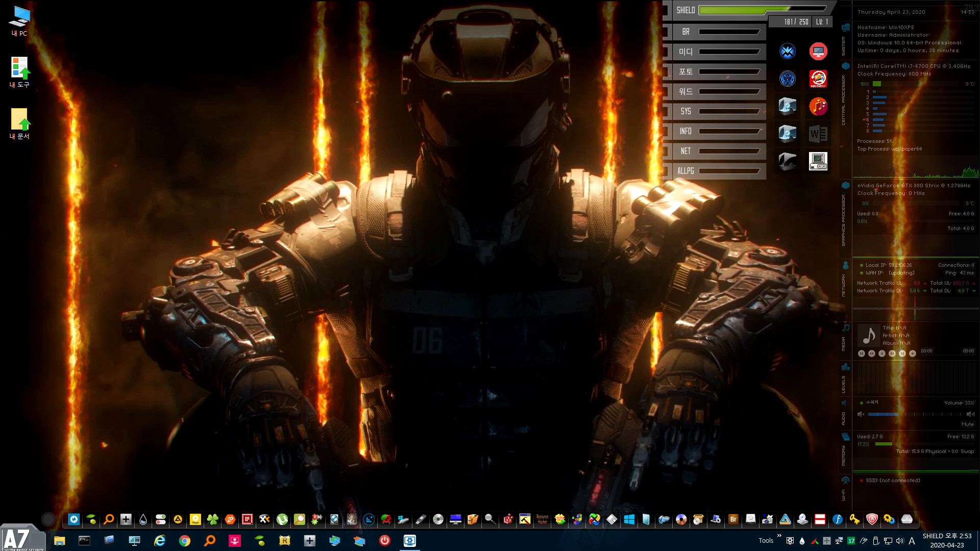Adjust the Volume slider in Audio widget
The height and width of the screenshot is (551, 980).
914,414
